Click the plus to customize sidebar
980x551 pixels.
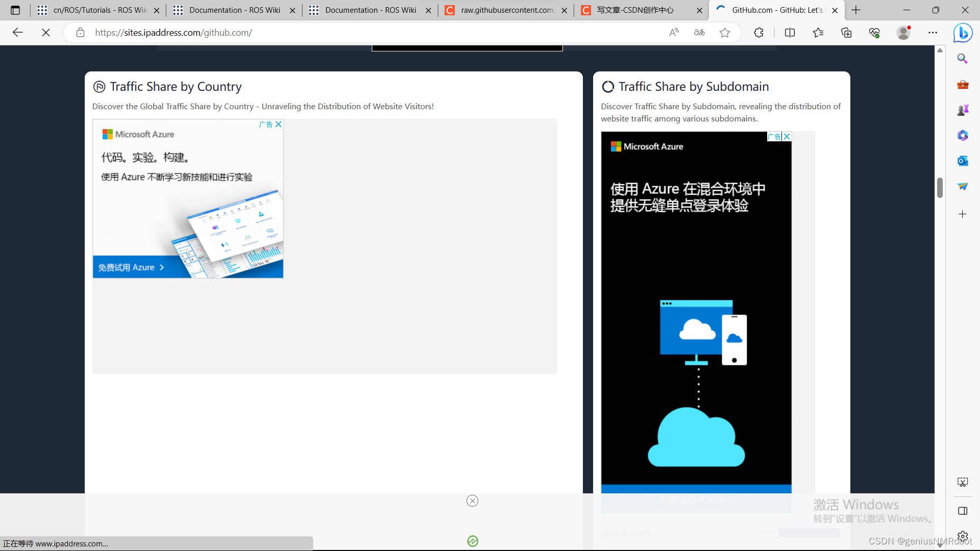click(x=963, y=214)
